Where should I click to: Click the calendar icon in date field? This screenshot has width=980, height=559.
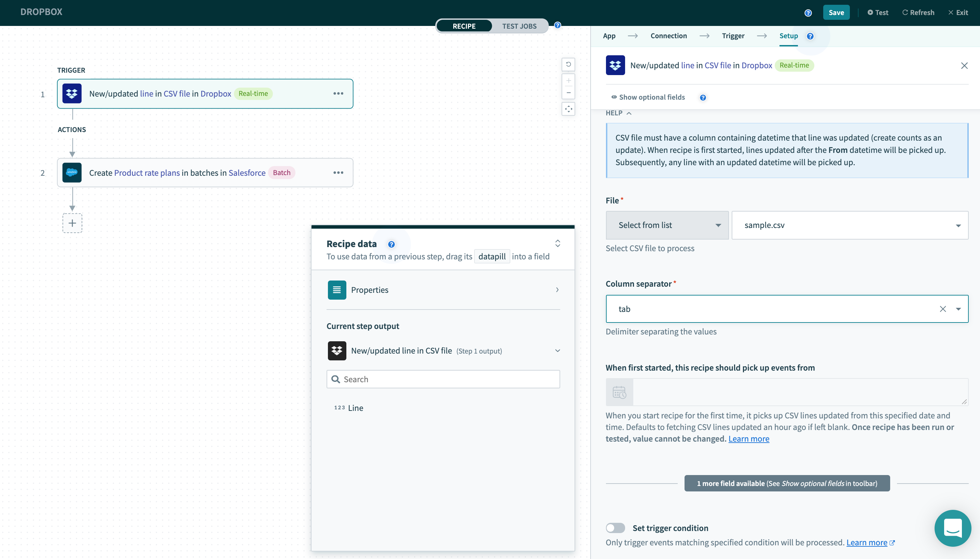coord(619,392)
